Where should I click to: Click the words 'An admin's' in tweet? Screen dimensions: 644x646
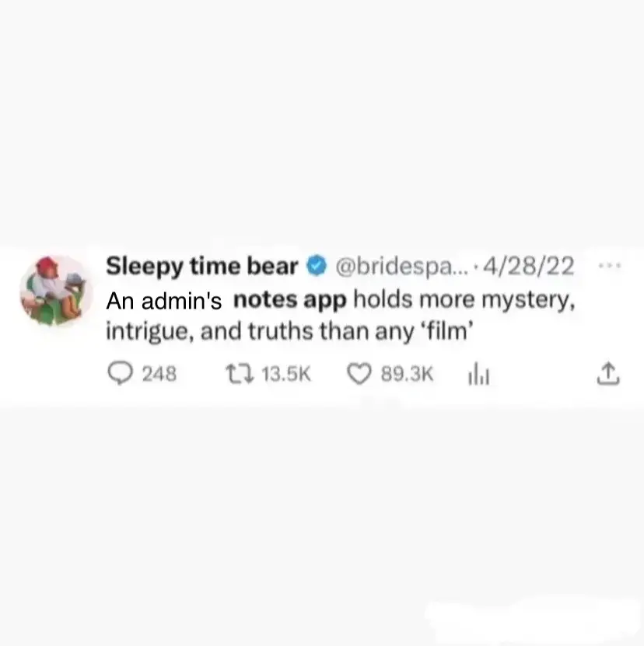pyautogui.click(x=164, y=301)
